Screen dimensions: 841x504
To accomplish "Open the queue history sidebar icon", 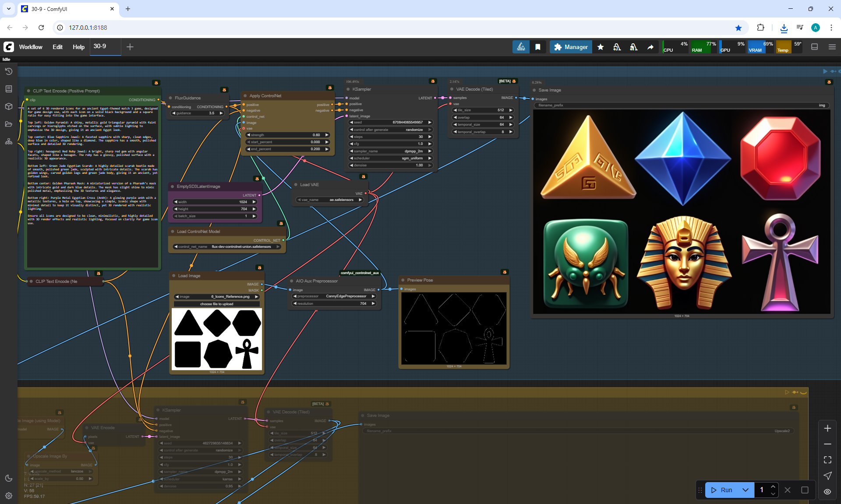I will coord(8,71).
